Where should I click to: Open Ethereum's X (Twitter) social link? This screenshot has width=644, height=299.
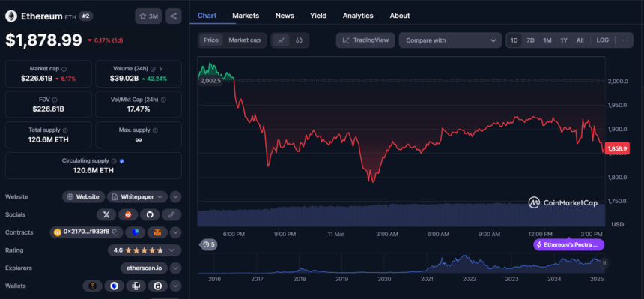pos(106,214)
